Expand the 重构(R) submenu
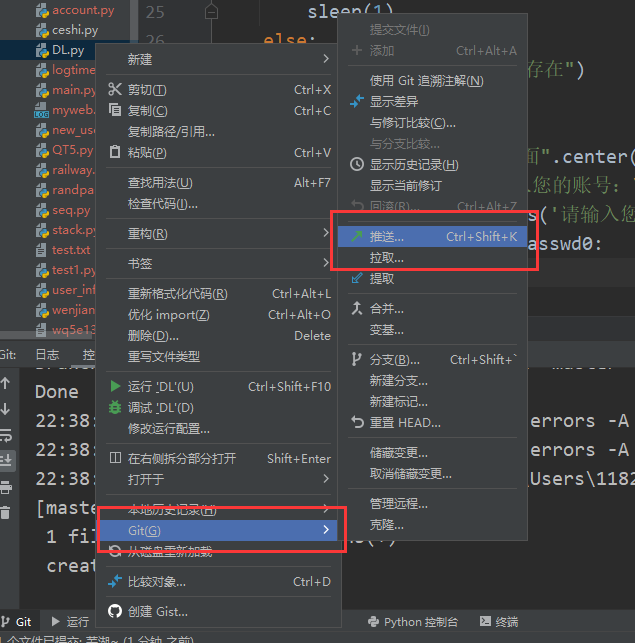Image resolution: width=635 pixels, height=643 pixels. (x=218, y=233)
